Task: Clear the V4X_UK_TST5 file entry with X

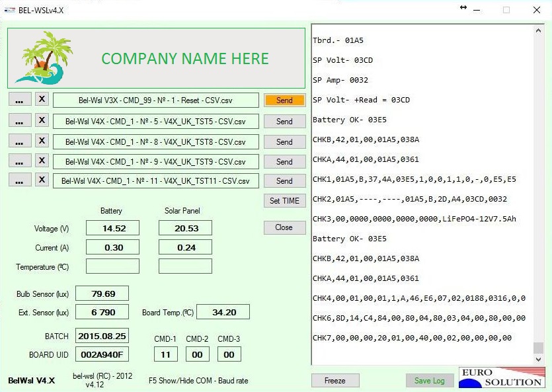Action: click(41, 120)
